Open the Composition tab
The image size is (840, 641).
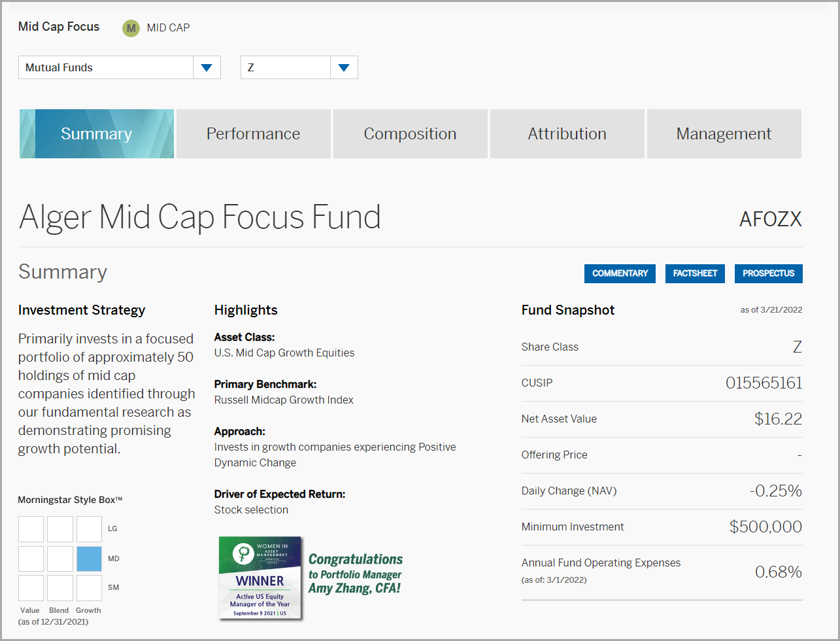tap(410, 133)
